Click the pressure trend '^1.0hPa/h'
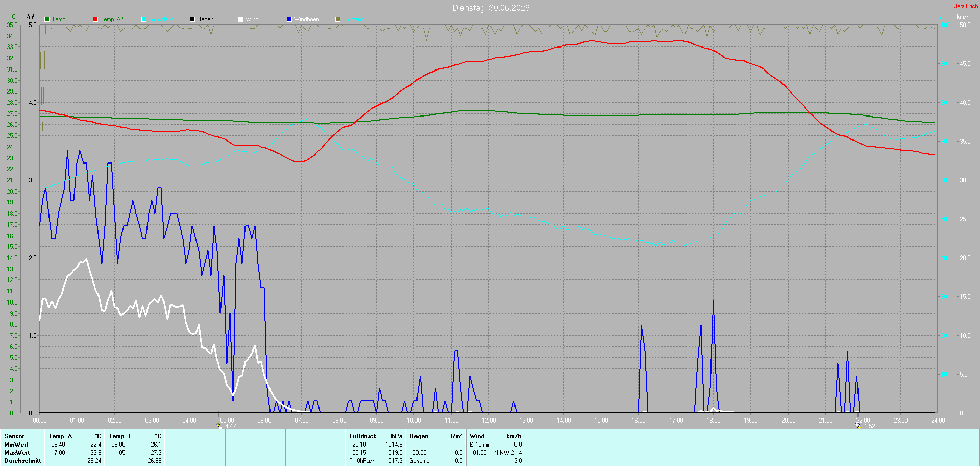The height and width of the screenshot is (466, 980). 362,461
